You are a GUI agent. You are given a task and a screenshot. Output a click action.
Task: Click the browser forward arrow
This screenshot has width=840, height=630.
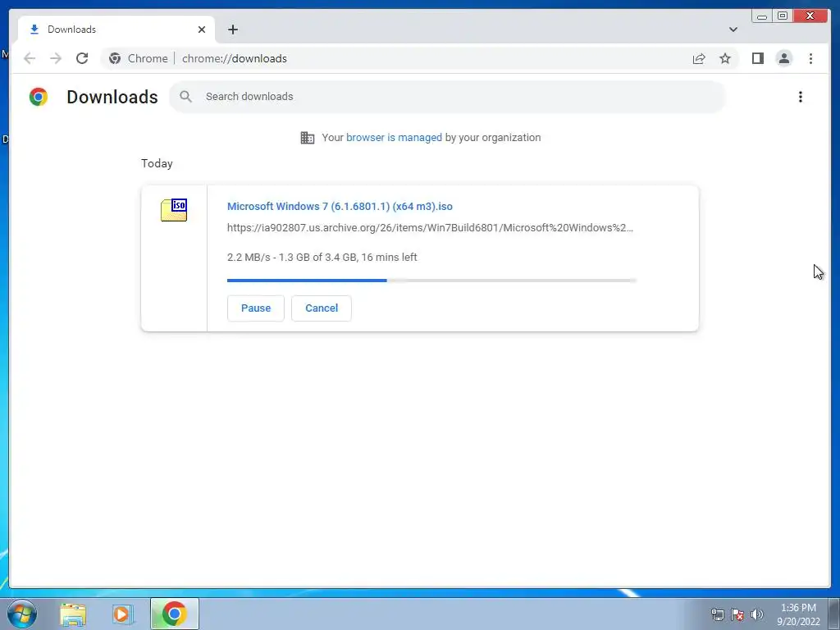point(56,58)
